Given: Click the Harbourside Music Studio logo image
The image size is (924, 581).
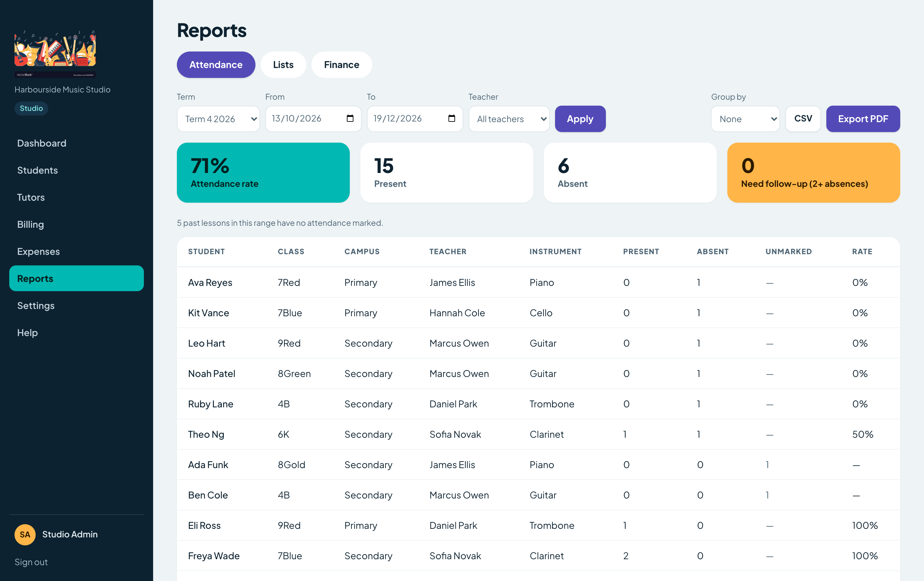Looking at the screenshot, I should click(55, 54).
